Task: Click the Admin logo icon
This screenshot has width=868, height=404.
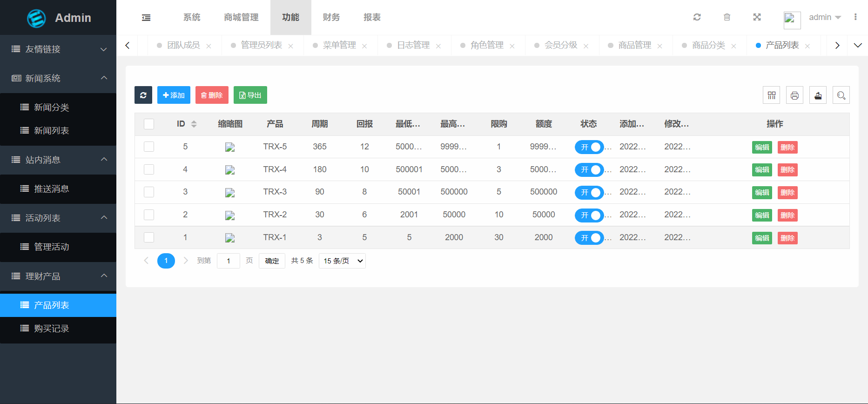Action: (x=36, y=18)
